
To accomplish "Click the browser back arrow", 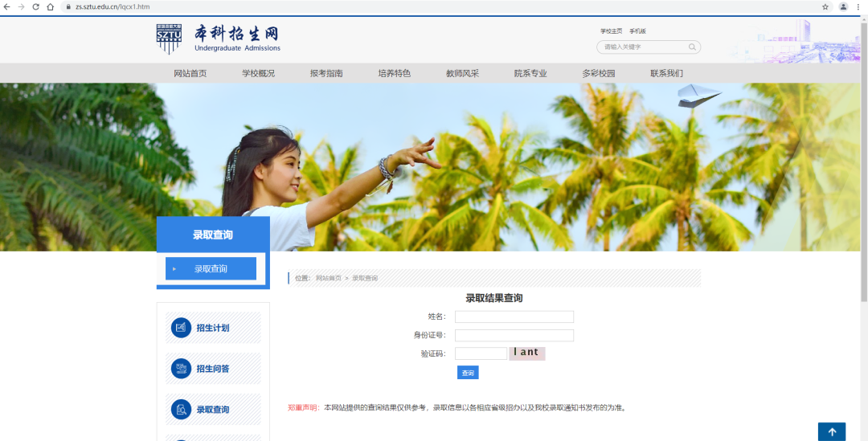I will click(x=6, y=6).
